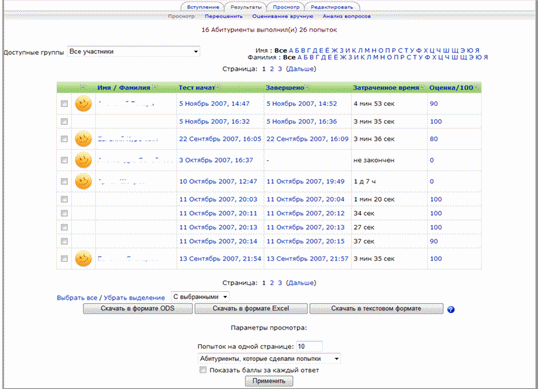This screenshot has height=390, width=539.
Task: Open the 'Анализ вопросов' sub-tab
Action: [x=346, y=16]
